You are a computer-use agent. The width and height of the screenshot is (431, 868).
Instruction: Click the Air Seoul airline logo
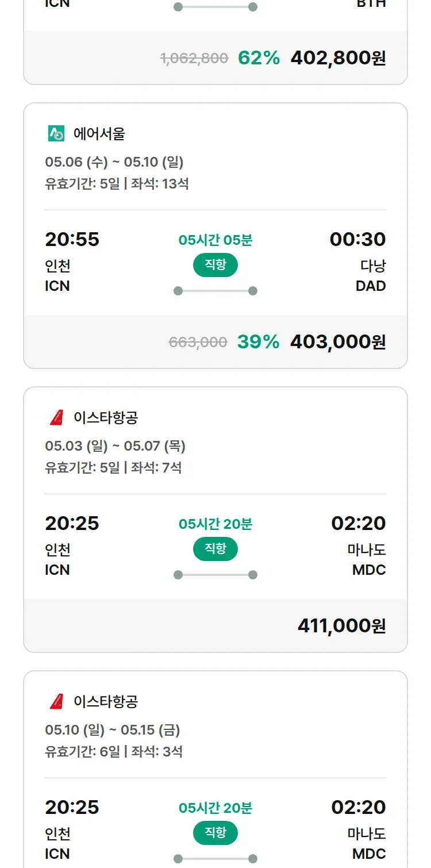(56, 134)
